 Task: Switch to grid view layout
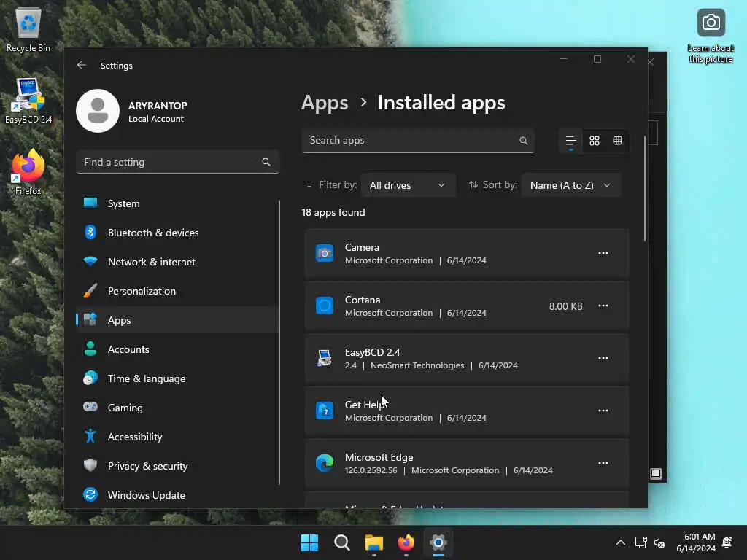594,141
